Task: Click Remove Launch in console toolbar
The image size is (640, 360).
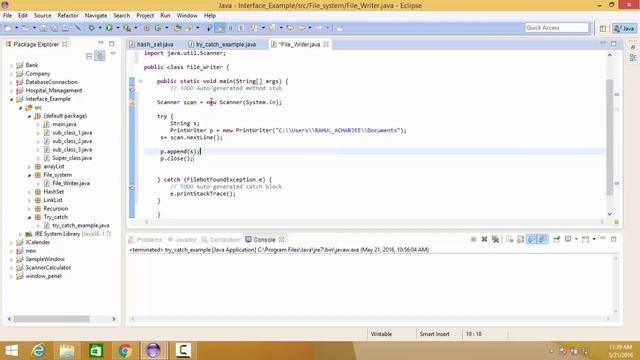Action: 484,239
